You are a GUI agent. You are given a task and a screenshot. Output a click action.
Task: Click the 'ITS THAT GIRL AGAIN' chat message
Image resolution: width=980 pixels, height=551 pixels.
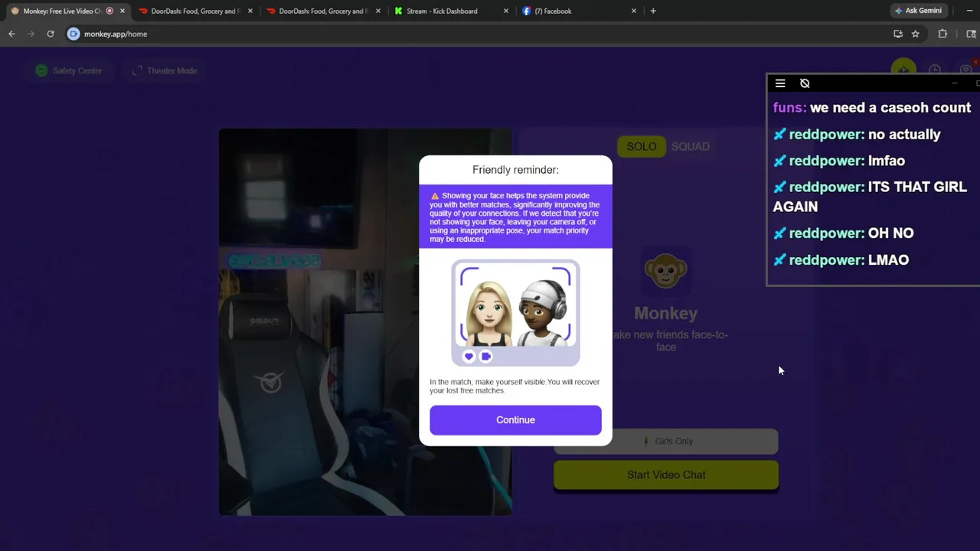click(x=870, y=197)
